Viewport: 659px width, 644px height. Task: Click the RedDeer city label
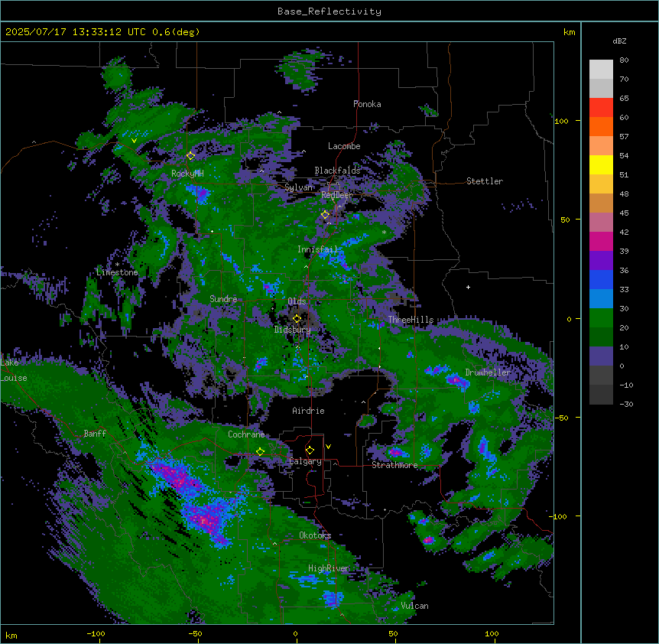coord(337,195)
